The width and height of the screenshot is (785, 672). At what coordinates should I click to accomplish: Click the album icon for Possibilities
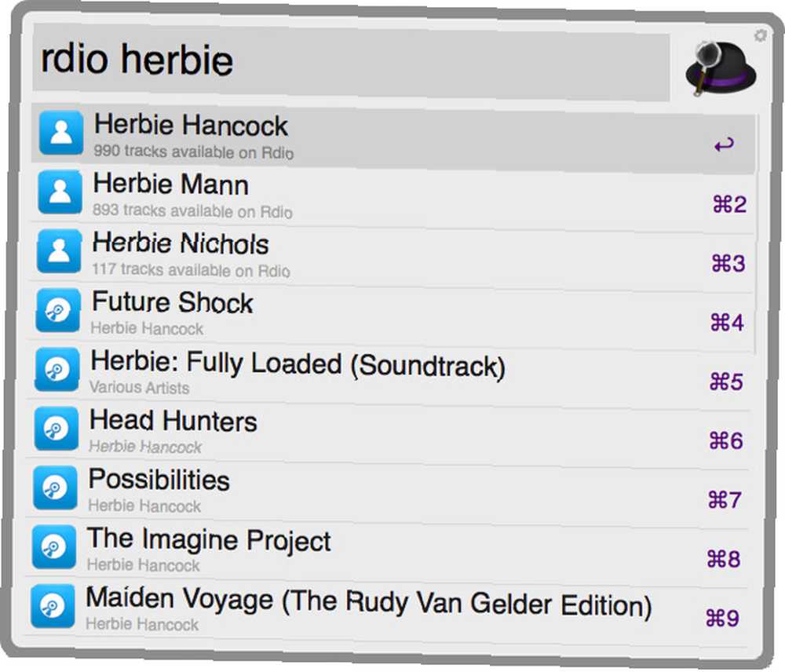(x=55, y=488)
